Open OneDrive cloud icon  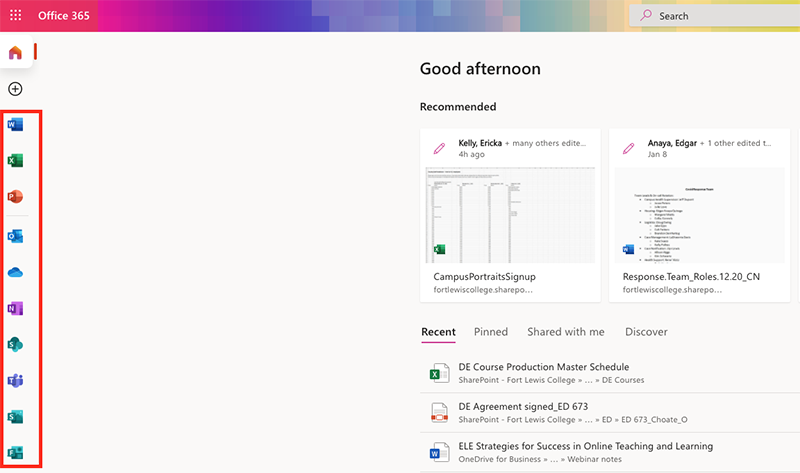tap(15, 273)
